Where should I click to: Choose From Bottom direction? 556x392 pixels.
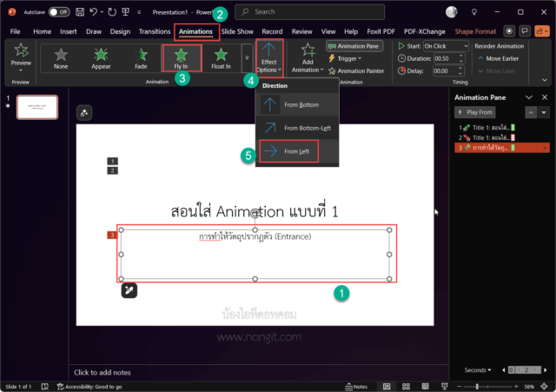coord(297,104)
